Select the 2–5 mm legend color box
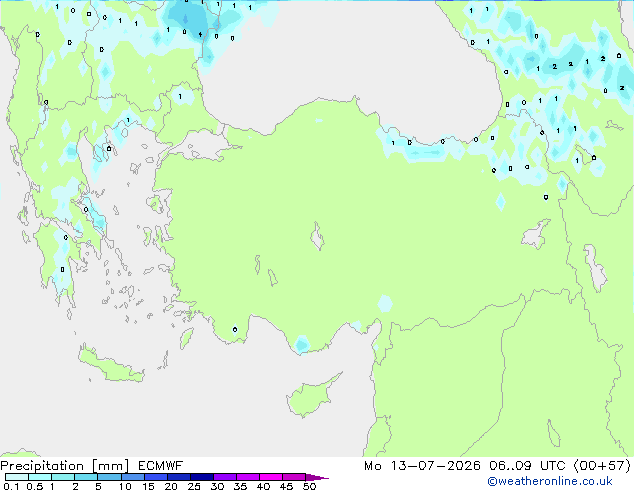 86,477
